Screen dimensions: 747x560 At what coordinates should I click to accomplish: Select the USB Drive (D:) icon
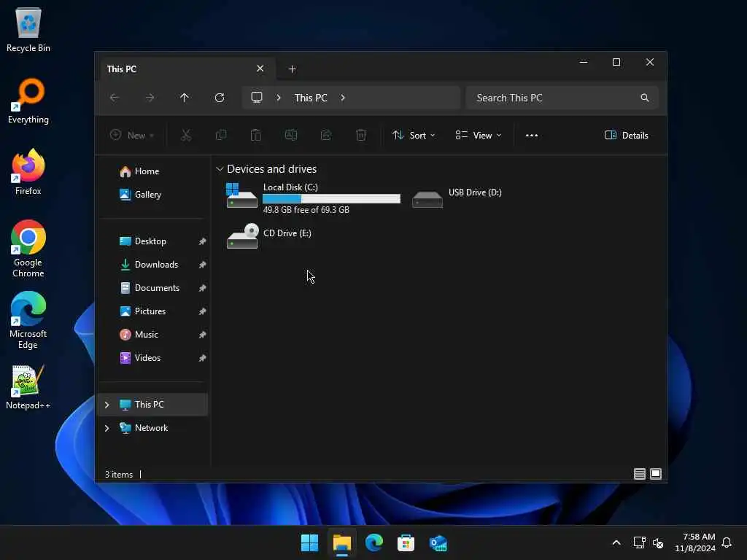427,199
